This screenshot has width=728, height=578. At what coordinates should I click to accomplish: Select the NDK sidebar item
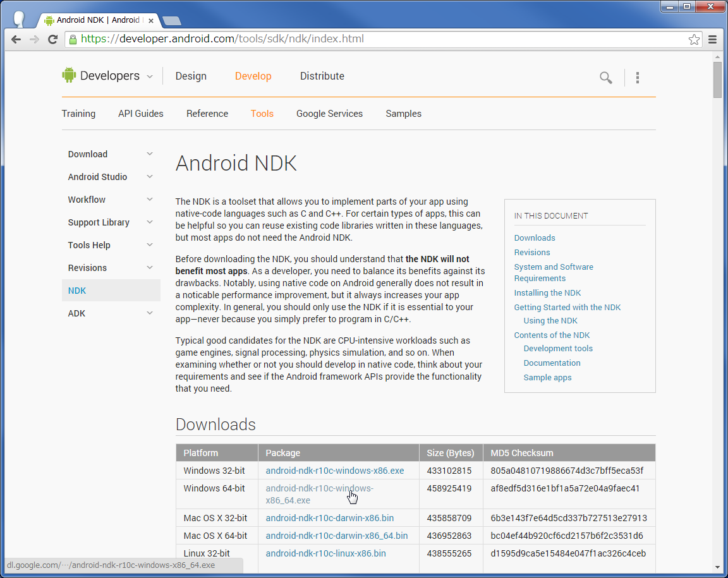click(111, 290)
